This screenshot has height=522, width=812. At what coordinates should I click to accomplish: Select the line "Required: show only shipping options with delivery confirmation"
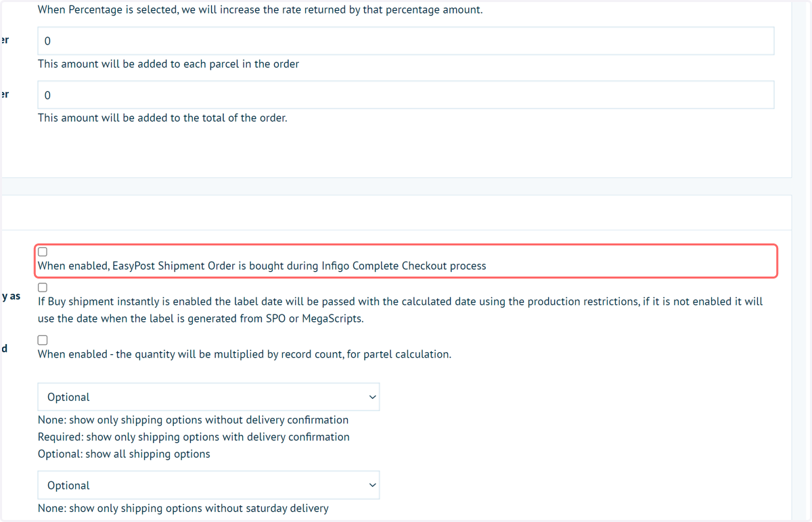[x=194, y=437]
